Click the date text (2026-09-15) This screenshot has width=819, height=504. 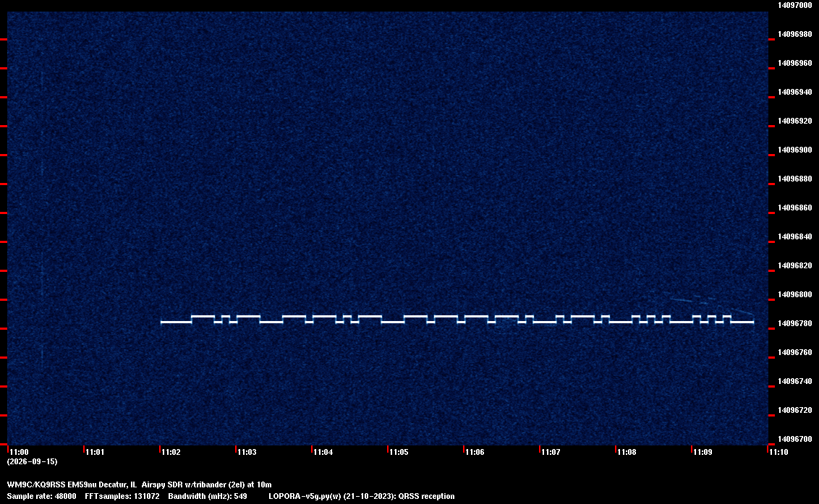32,461
